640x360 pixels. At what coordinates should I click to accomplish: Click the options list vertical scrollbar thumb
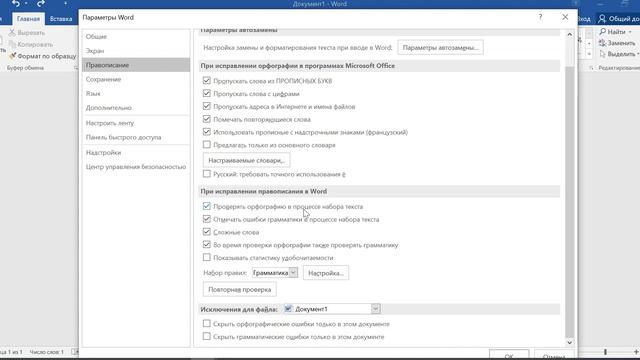pos(569,202)
